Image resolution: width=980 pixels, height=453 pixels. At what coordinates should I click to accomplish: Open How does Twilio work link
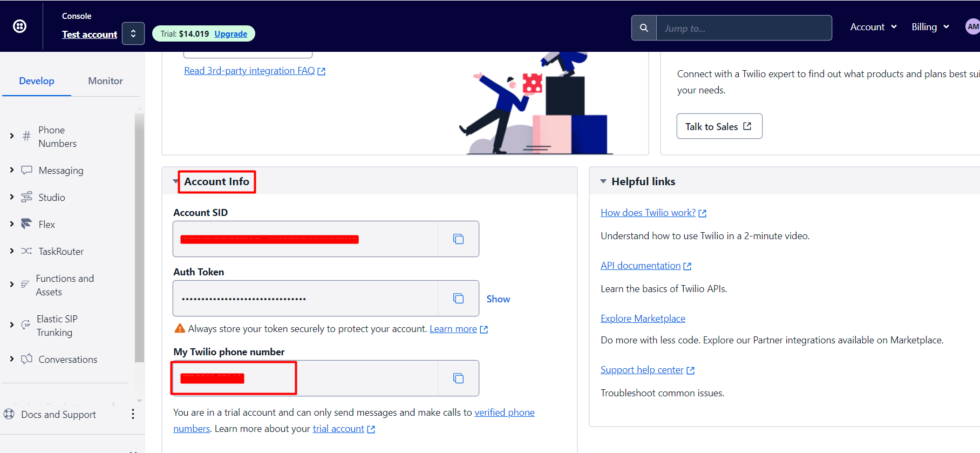648,213
